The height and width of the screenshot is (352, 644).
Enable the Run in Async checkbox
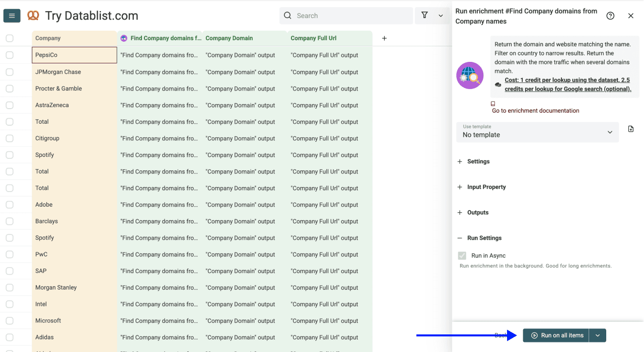(x=462, y=255)
